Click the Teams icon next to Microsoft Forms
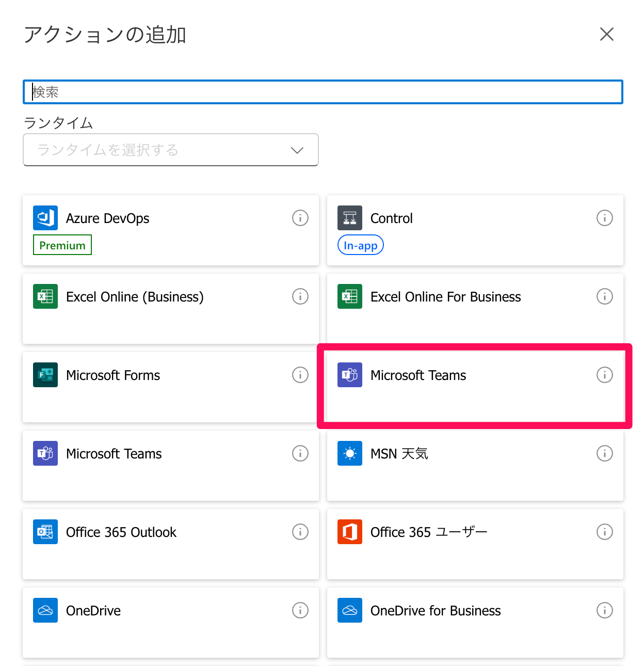Viewport: 644px width, 666px height. click(350, 375)
